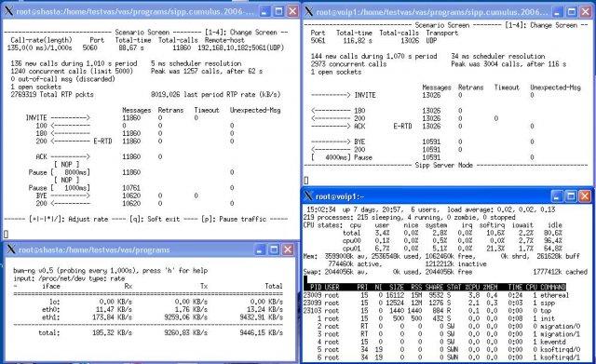Image resolution: width=596 pixels, height=364 pixels.
Task: Select '2973 concurrent calls' line
Action: click(x=348, y=64)
